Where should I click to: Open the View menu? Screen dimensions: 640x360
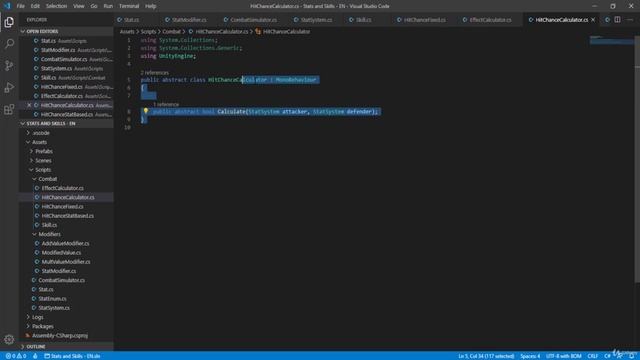(x=79, y=6)
